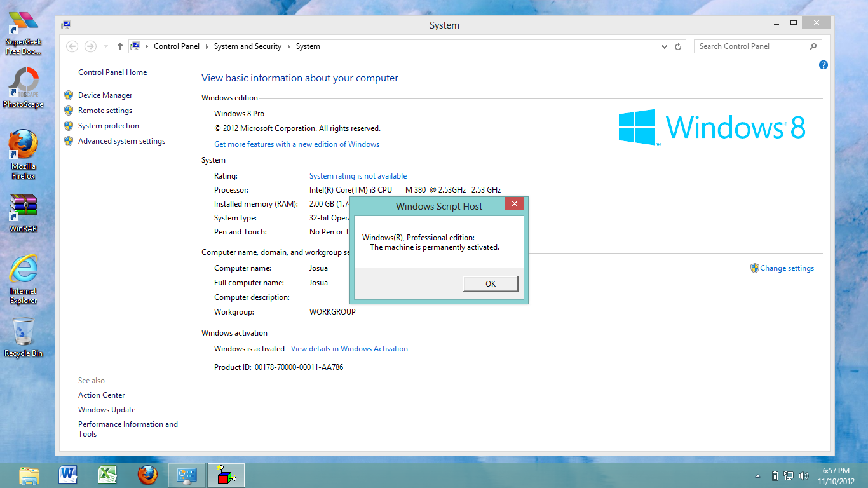
Task: Open System protection
Action: click(109, 126)
